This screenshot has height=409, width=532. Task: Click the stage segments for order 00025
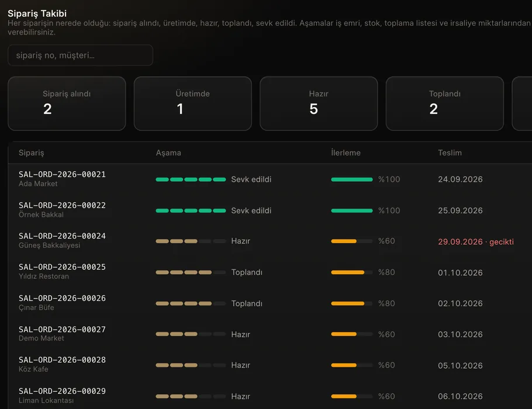[x=191, y=272]
